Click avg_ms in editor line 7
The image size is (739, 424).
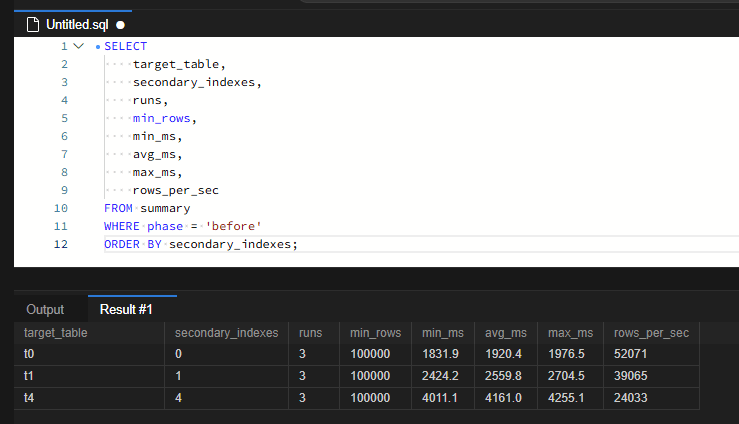[x=154, y=154]
